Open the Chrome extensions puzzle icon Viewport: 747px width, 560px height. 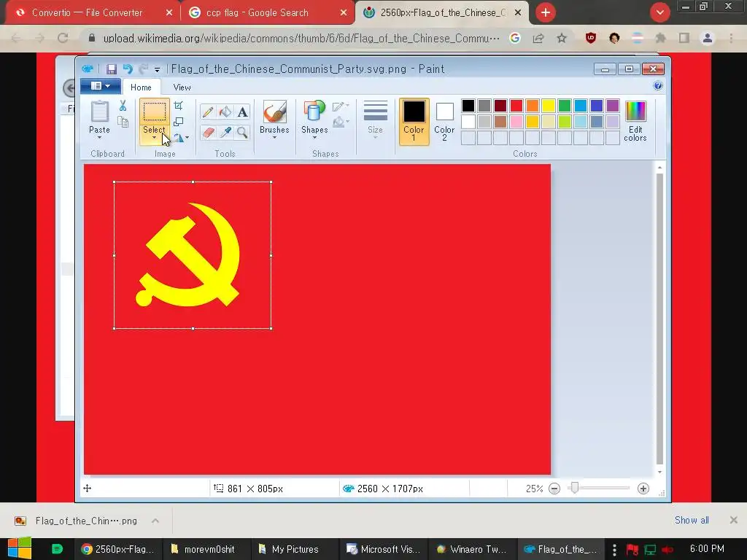click(x=661, y=38)
